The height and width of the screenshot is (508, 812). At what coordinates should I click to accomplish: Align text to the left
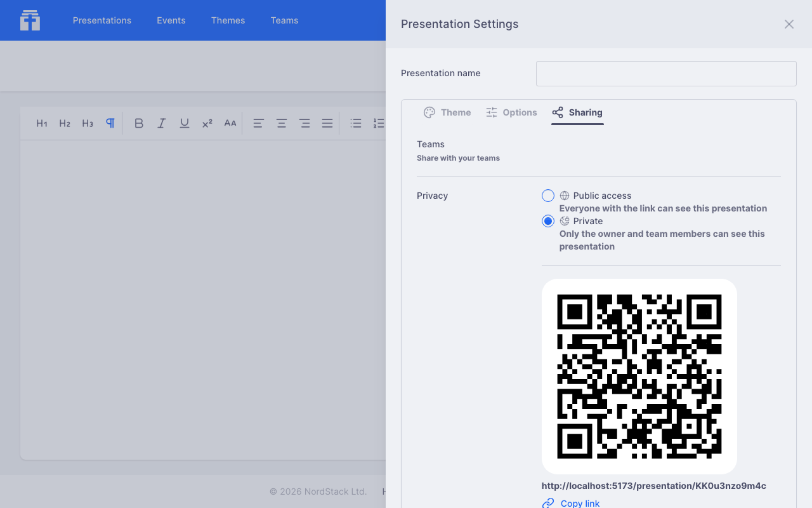click(259, 123)
